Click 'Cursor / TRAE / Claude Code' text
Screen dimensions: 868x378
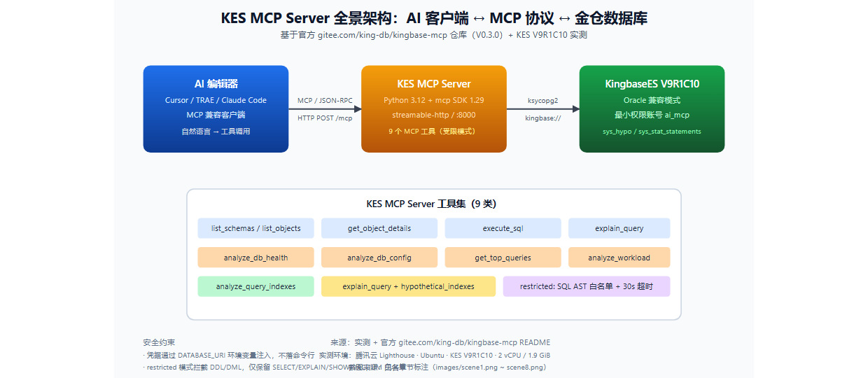click(216, 100)
